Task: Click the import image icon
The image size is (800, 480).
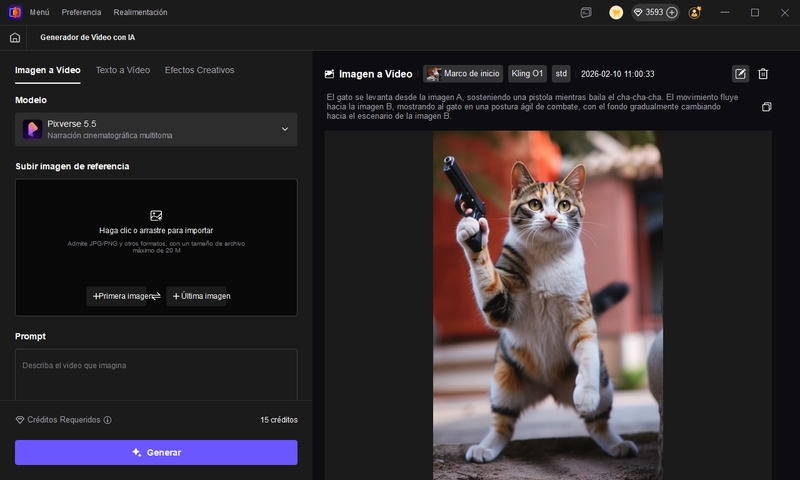Action: [x=156, y=216]
